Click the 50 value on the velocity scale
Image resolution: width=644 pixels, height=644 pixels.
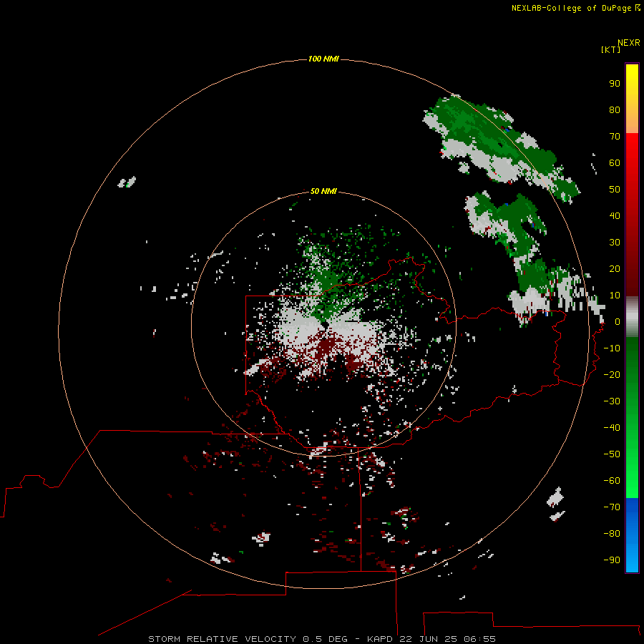[615, 190]
